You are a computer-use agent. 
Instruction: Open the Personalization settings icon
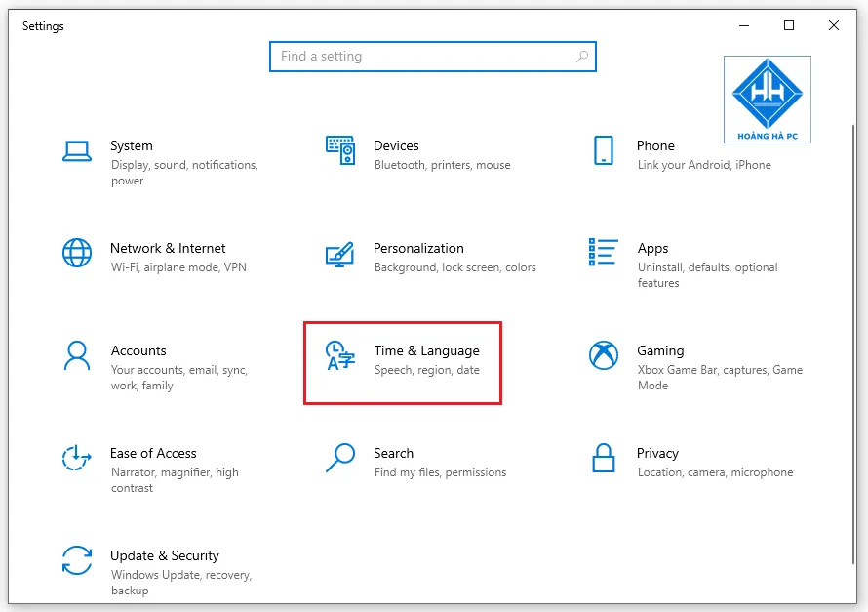(x=340, y=253)
